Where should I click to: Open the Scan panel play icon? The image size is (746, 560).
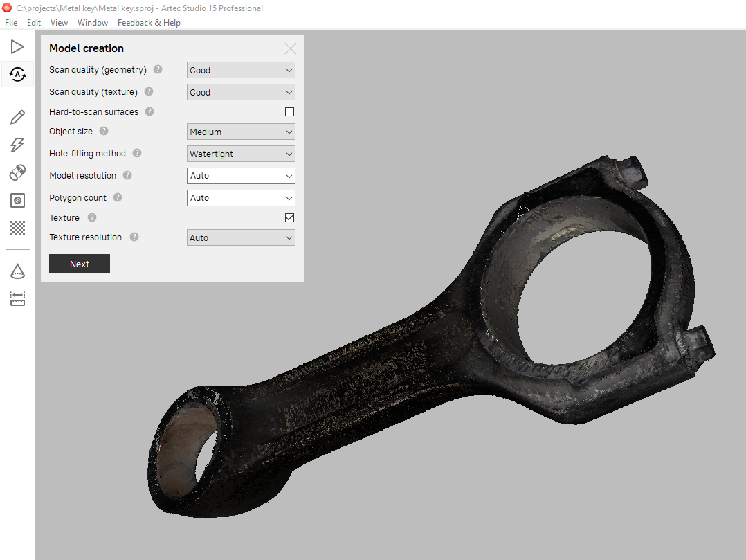point(17,46)
